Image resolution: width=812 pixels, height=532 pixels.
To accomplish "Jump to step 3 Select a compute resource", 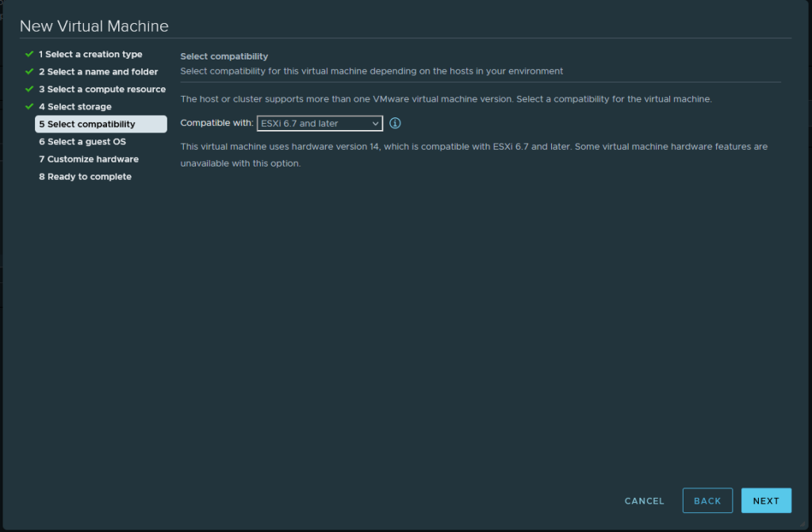I will pyautogui.click(x=102, y=90).
